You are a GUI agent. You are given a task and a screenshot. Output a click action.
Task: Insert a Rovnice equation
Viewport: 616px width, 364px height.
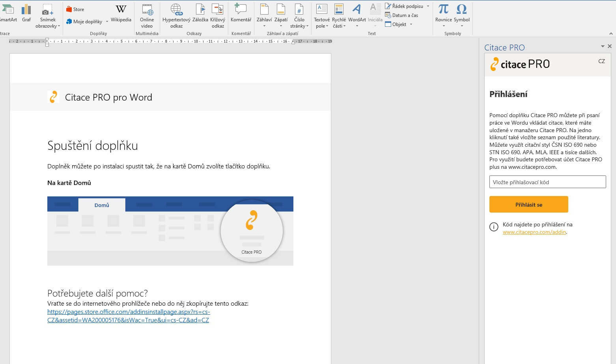444,16
